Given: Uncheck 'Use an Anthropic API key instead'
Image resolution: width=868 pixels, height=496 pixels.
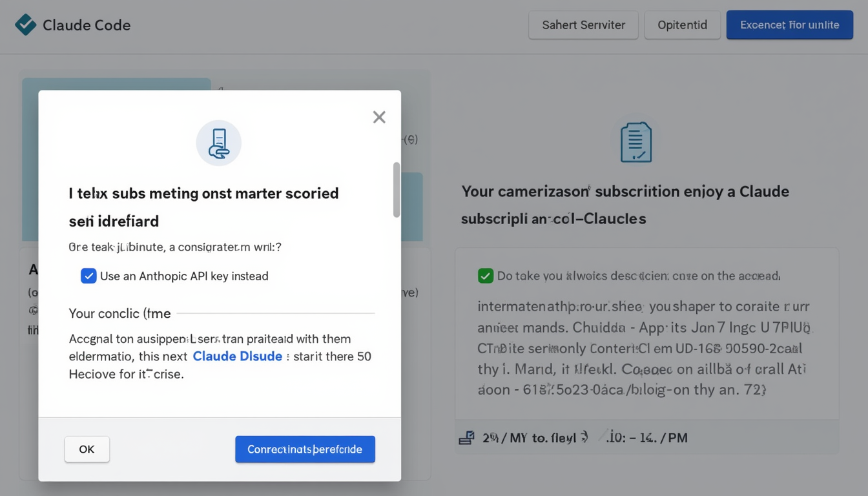Looking at the screenshot, I should pyautogui.click(x=88, y=276).
